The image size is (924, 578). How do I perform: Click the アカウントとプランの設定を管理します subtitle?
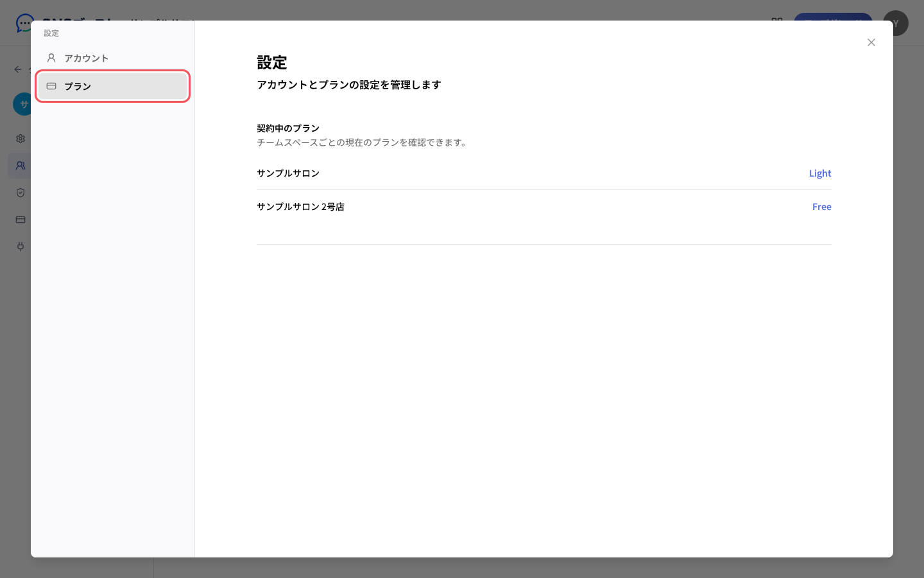[349, 85]
